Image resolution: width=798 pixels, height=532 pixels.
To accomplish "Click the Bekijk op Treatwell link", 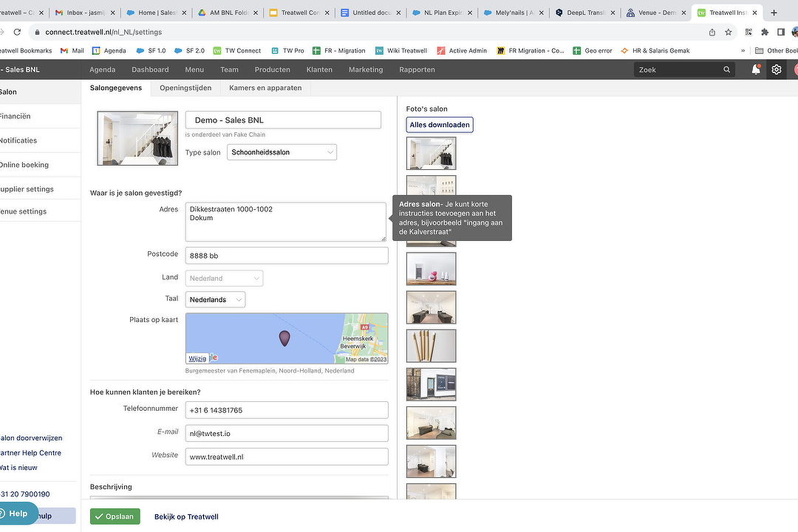I will [186, 516].
